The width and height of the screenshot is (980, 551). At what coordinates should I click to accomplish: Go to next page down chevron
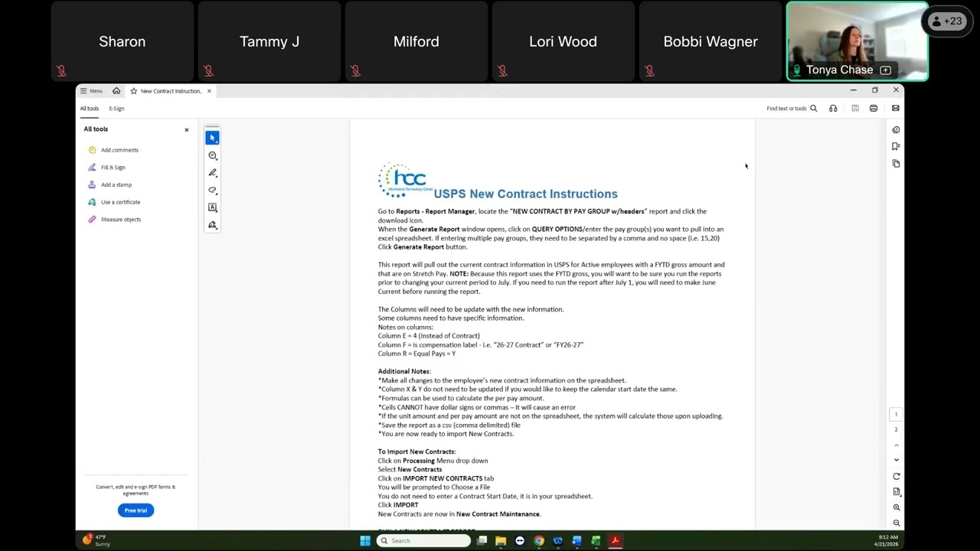(x=897, y=460)
